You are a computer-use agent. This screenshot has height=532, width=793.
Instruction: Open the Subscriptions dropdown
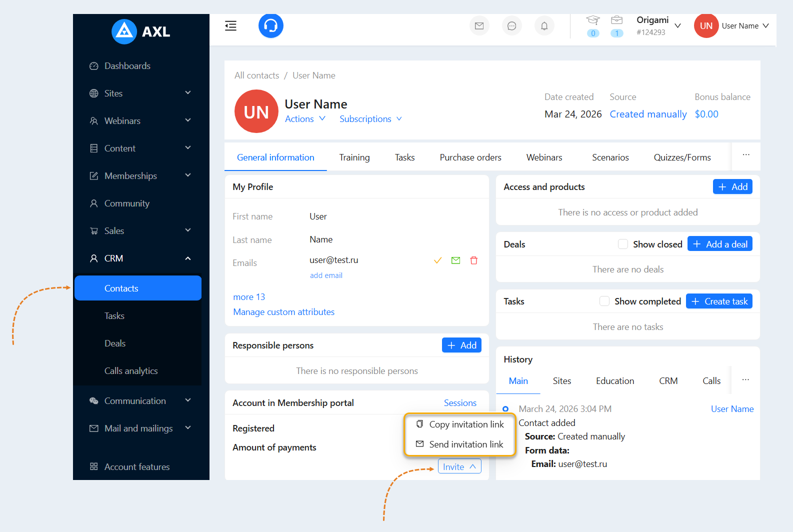[x=370, y=119]
